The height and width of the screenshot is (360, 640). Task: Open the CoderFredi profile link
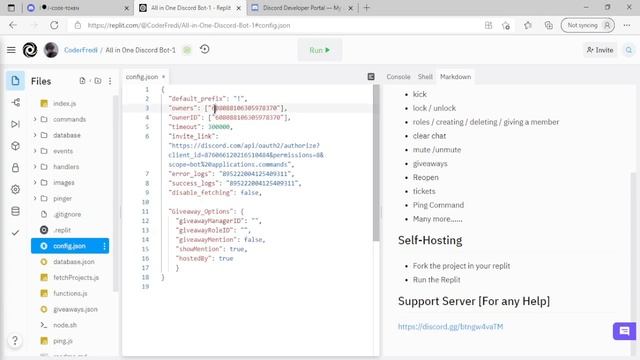tap(80, 50)
